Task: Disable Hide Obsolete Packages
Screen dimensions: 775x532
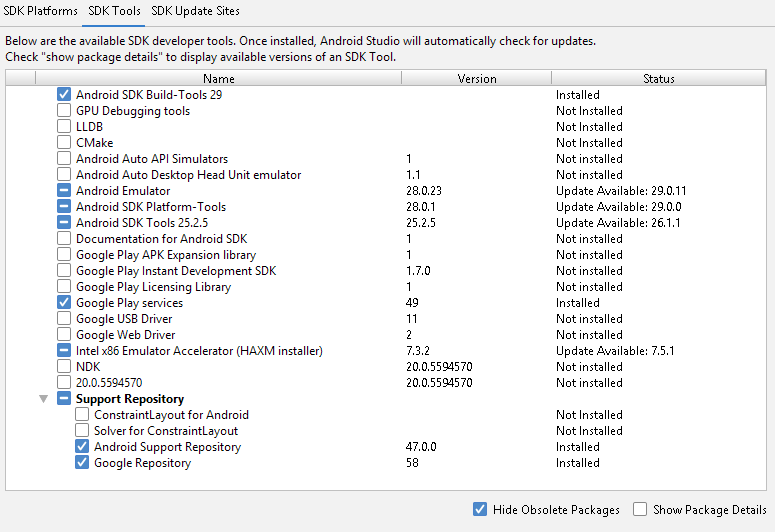Action: pos(480,509)
